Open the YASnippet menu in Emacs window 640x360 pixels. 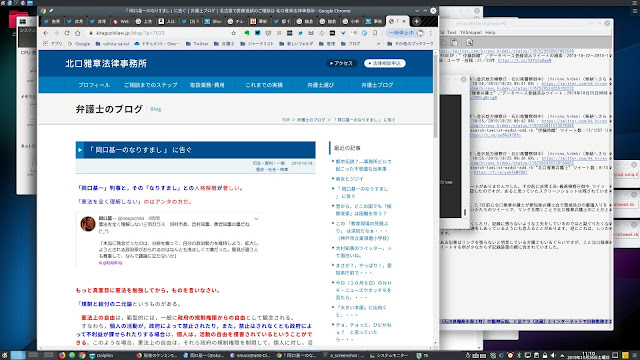pyautogui.click(x=471, y=32)
